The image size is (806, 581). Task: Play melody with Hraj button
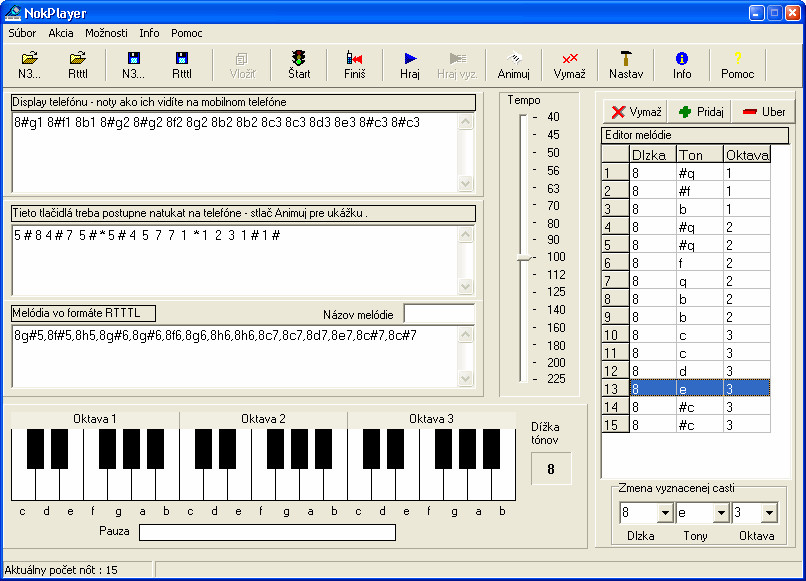click(410, 65)
